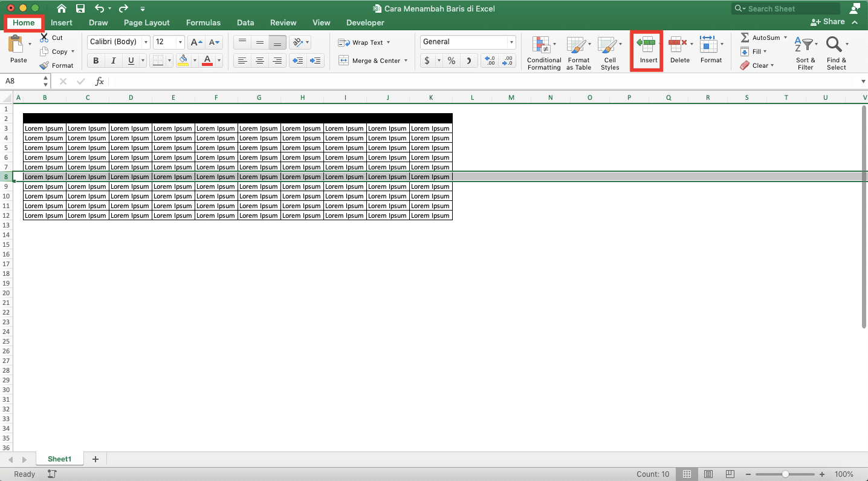
Task: Apply the red Font Color
Action: [207, 61]
